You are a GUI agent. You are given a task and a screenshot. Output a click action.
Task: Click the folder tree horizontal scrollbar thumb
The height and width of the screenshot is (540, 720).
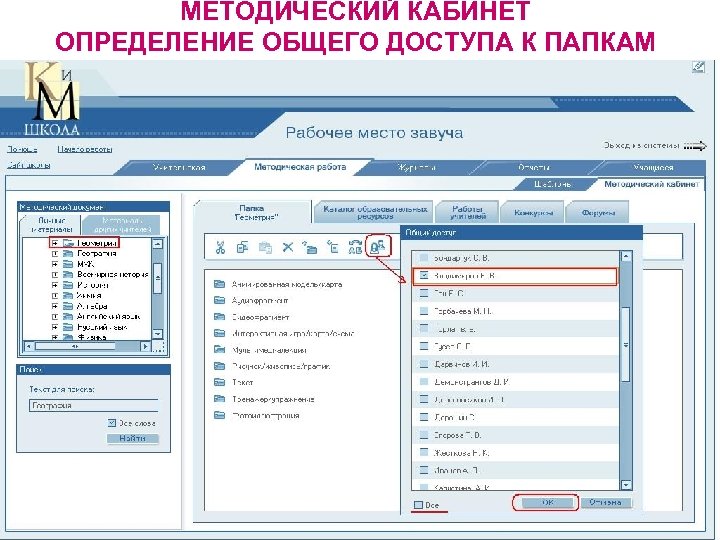point(75,346)
